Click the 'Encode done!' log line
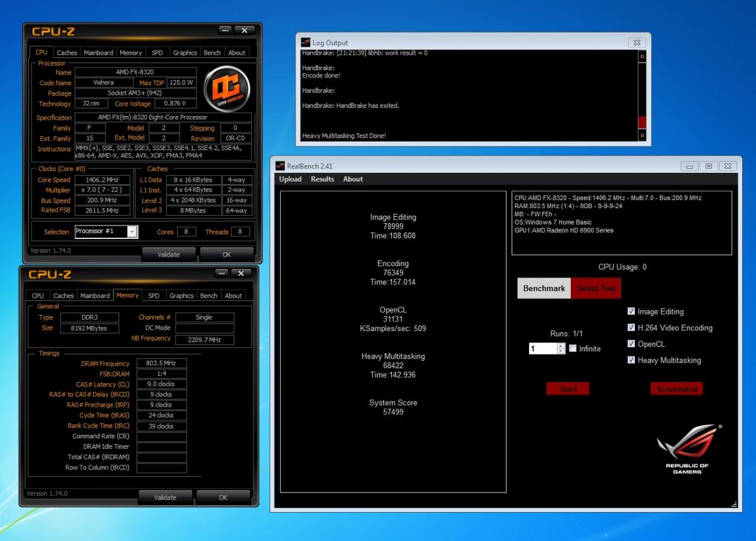Screen dimensions: 756x541 tap(321, 76)
